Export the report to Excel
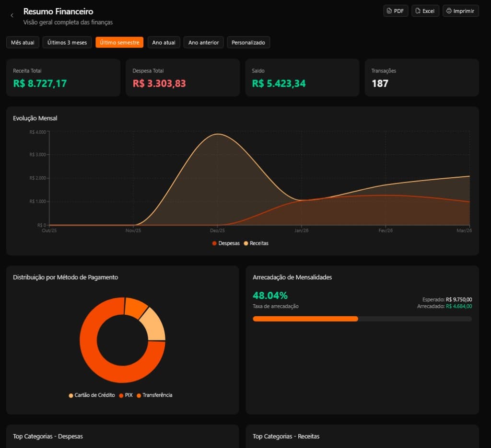The height and width of the screenshot is (448, 491). point(425,11)
